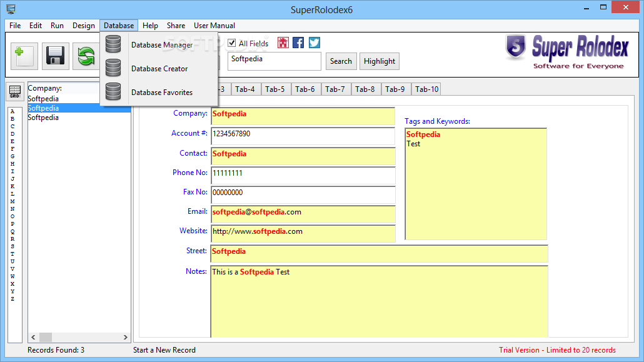This screenshot has width=644, height=362.
Task: Open the Run menu
Action: 57,26
